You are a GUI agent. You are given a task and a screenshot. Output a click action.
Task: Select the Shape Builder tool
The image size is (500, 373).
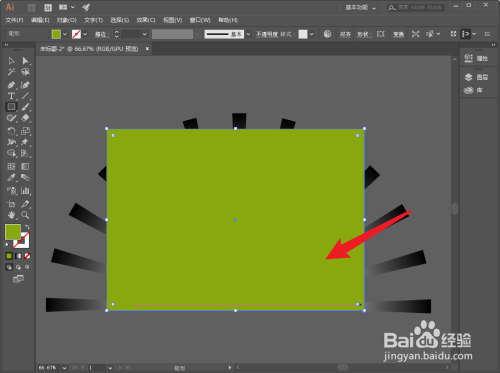click(x=11, y=153)
